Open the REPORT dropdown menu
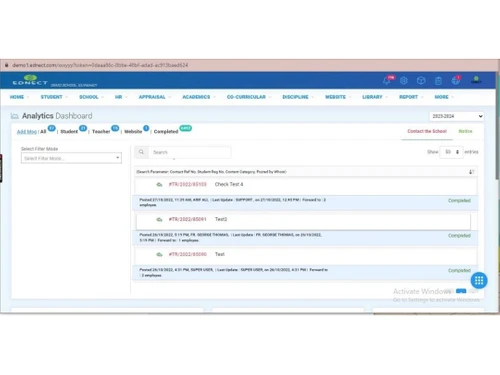 tap(411, 97)
